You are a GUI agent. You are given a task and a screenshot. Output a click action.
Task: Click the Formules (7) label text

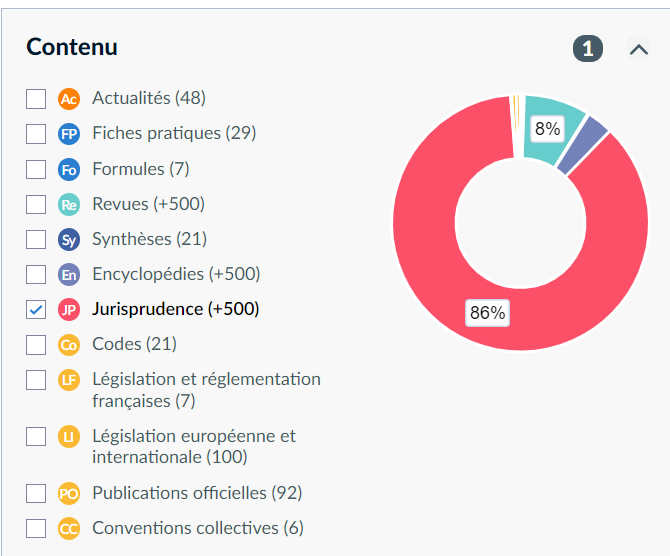click(x=141, y=169)
